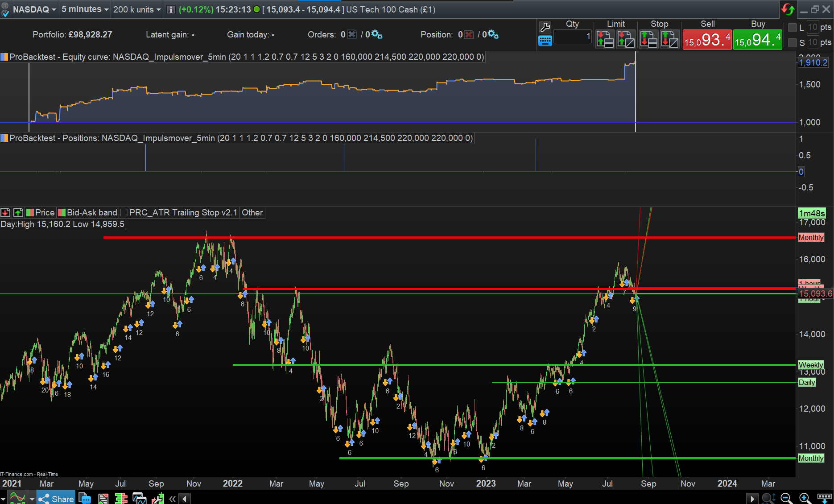This screenshot has height=504, width=834.
Task: Enable the S points checkbox
Action: (x=793, y=42)
